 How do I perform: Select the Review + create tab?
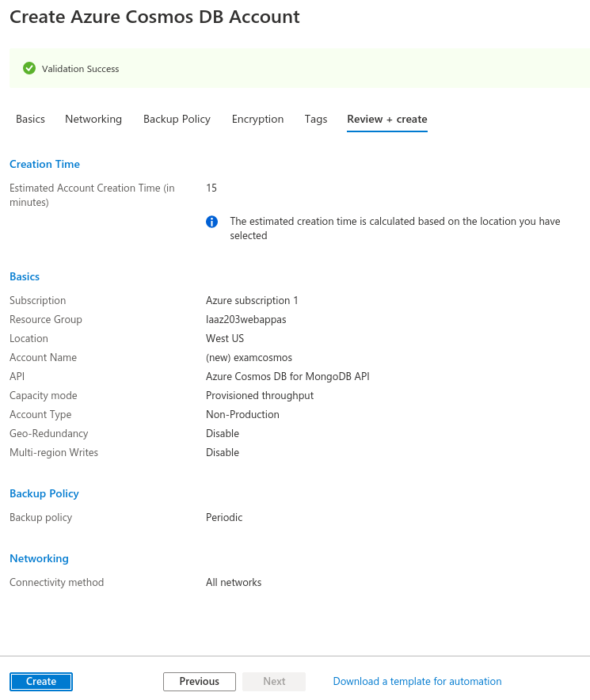(386, 119)
